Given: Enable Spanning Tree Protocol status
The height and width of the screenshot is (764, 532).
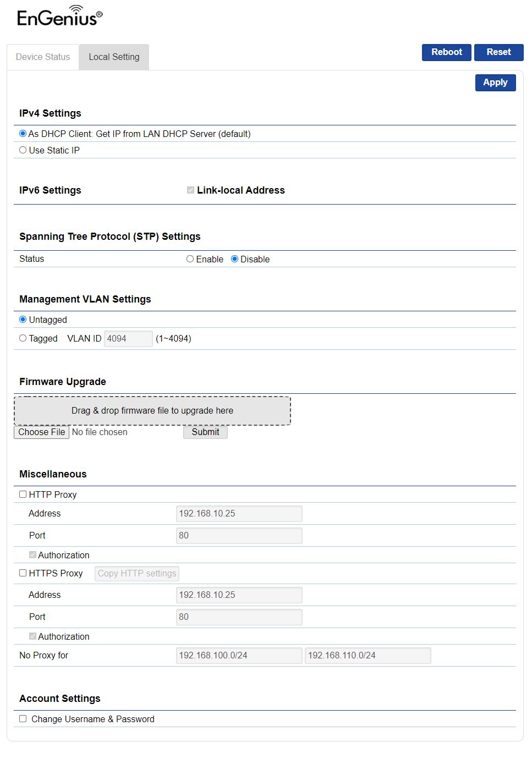Looking at the screenshot, I should (x=190, y=259).
